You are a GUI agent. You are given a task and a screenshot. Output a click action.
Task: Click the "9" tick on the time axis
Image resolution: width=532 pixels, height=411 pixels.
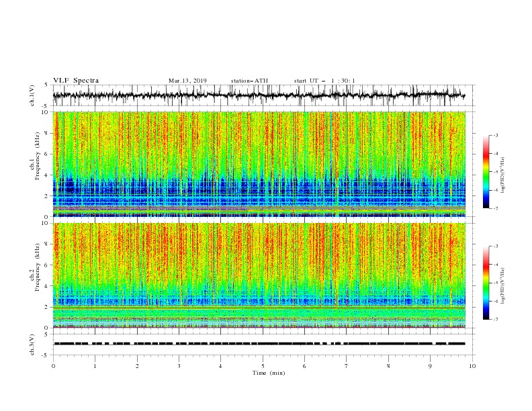(430, 366)
